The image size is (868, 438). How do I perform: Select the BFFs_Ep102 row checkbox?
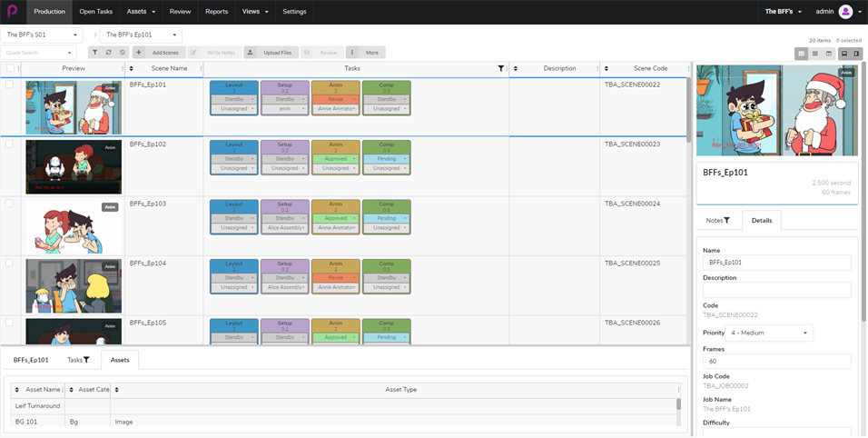tap(10, 144)
